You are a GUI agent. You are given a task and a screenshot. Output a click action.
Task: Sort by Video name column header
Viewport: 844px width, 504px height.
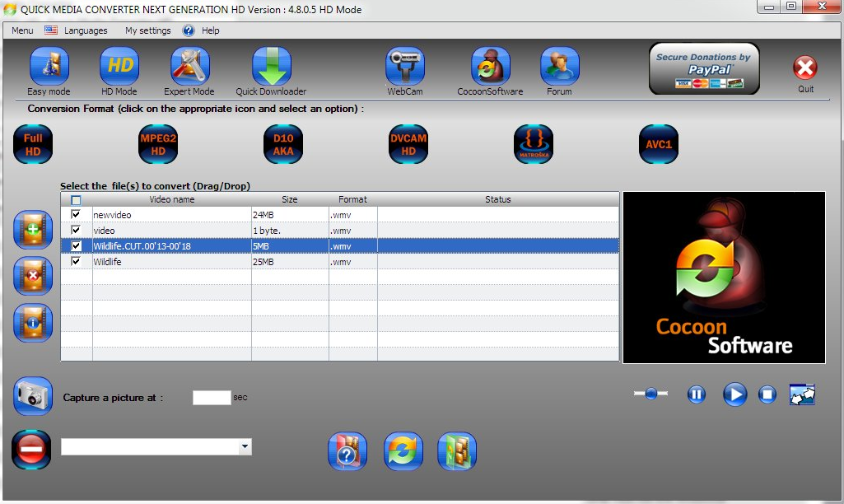[x=172, y=199]
